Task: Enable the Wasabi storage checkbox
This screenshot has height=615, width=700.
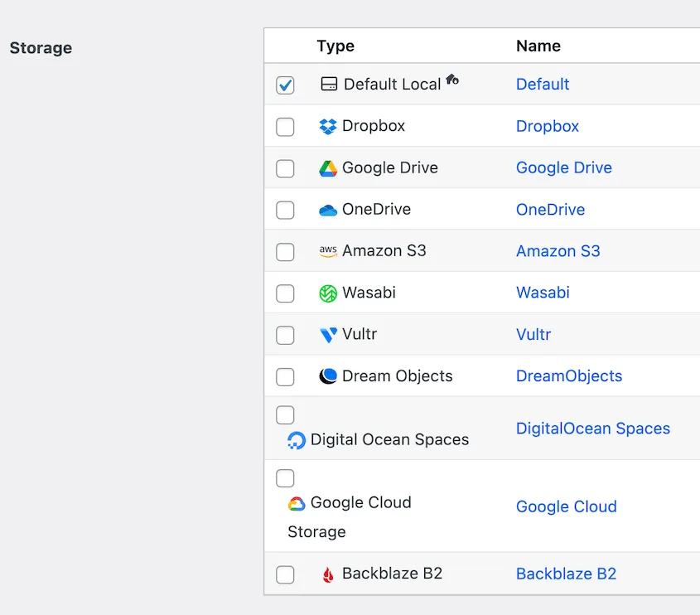Action: coord(285,293)
